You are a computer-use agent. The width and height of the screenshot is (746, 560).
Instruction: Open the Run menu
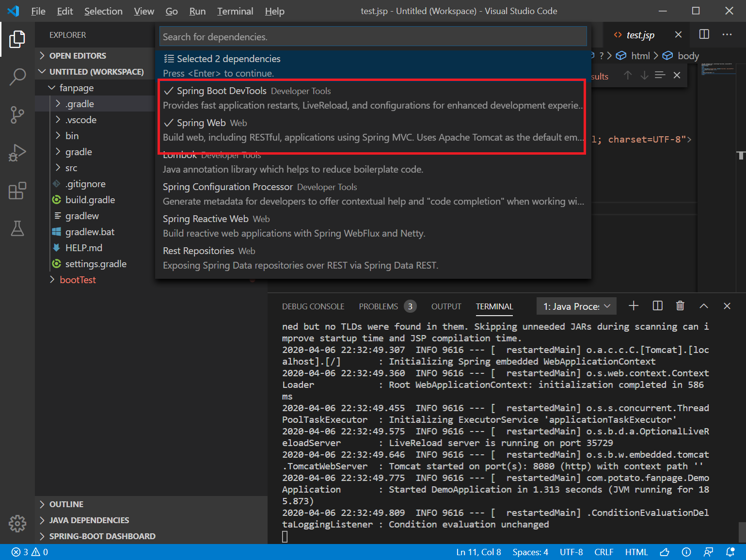pos(197,11)
